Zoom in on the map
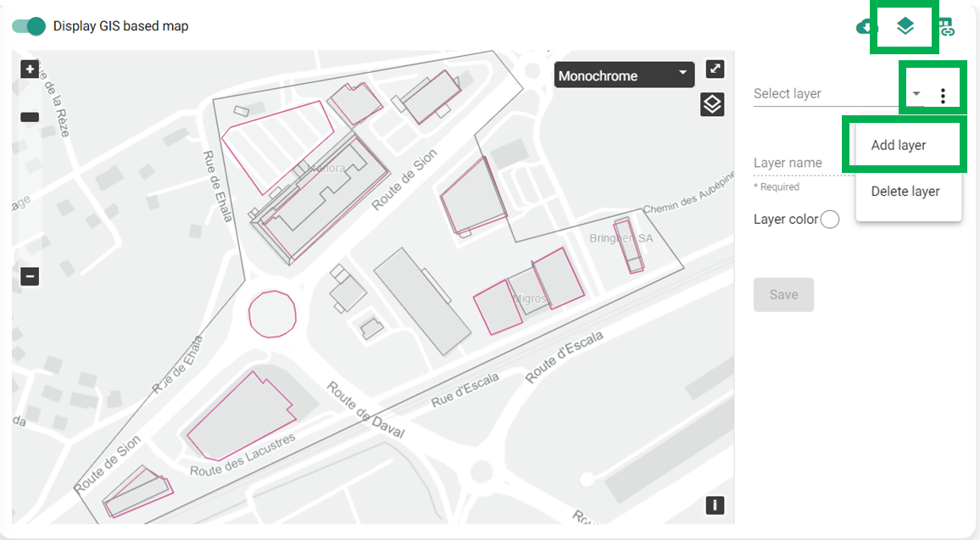Screen dimensions: 980x540 tap(29, 69)
